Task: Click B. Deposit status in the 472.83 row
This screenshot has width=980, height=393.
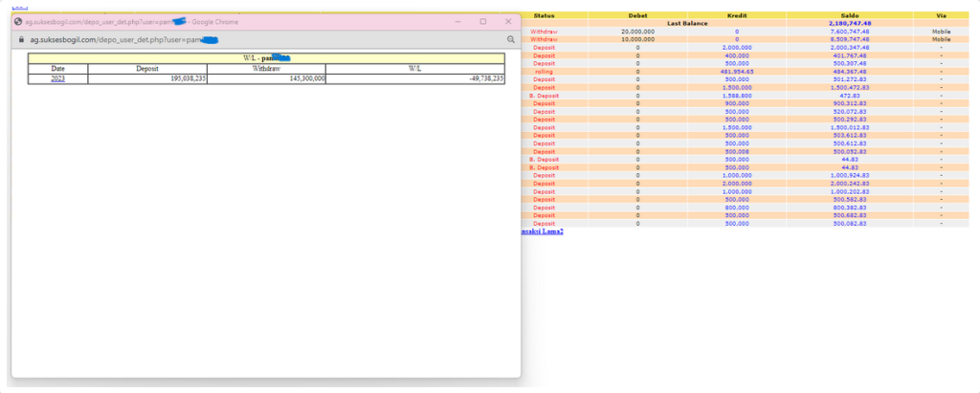Action: coord(544,96)
